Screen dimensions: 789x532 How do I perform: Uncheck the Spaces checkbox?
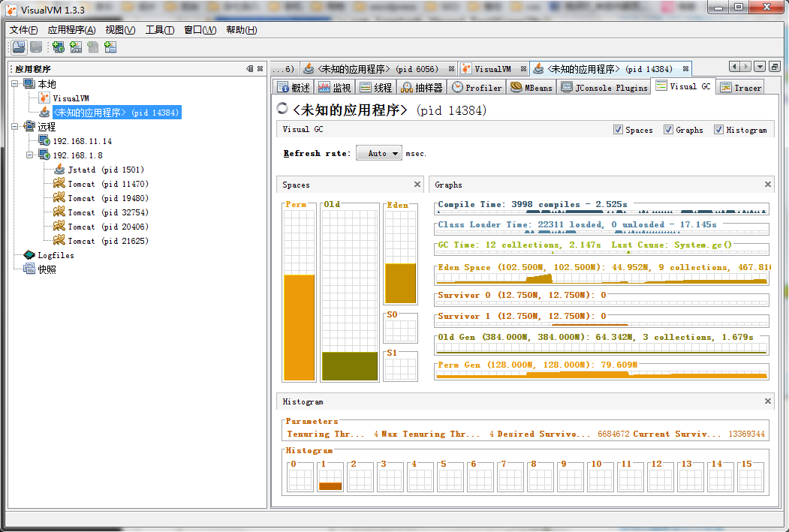618,130
